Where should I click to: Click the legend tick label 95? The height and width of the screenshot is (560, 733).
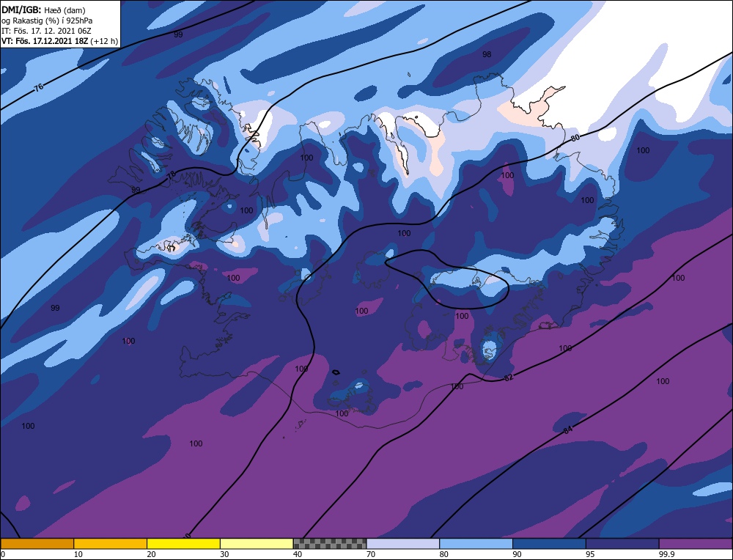(590, 554)
